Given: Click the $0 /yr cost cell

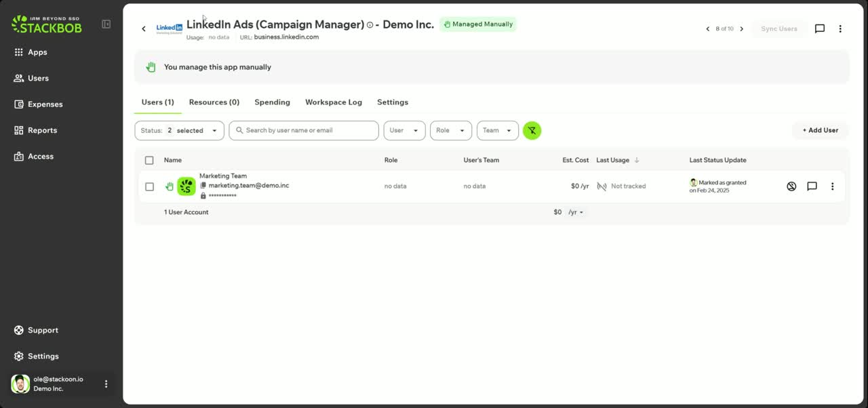Looking at the screenshot, I should (x=580, y=186).
